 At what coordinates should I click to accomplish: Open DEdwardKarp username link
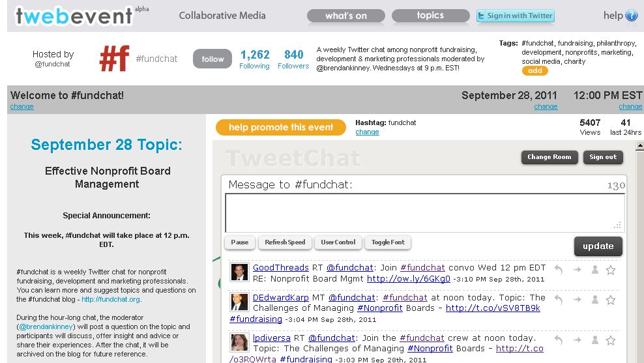(280, 298)
